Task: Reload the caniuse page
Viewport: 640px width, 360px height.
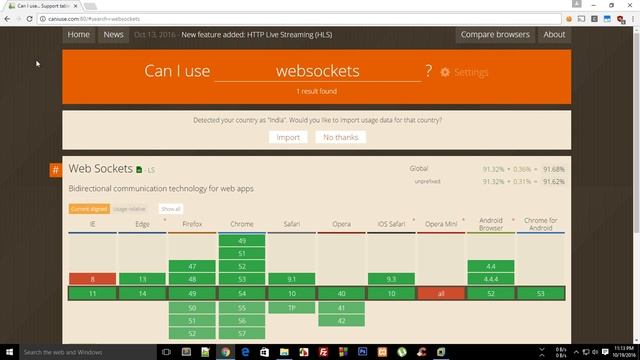Action: (29, 19)
